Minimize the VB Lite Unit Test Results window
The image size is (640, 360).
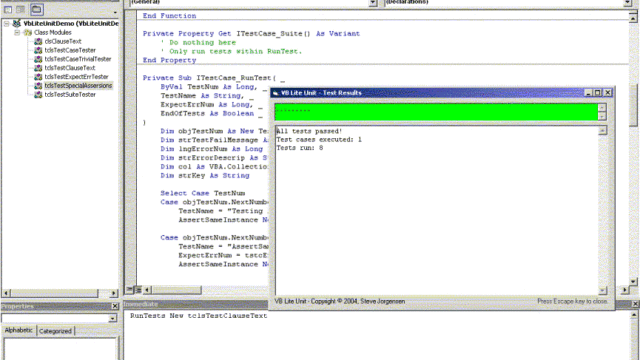[x=589, y=93]
